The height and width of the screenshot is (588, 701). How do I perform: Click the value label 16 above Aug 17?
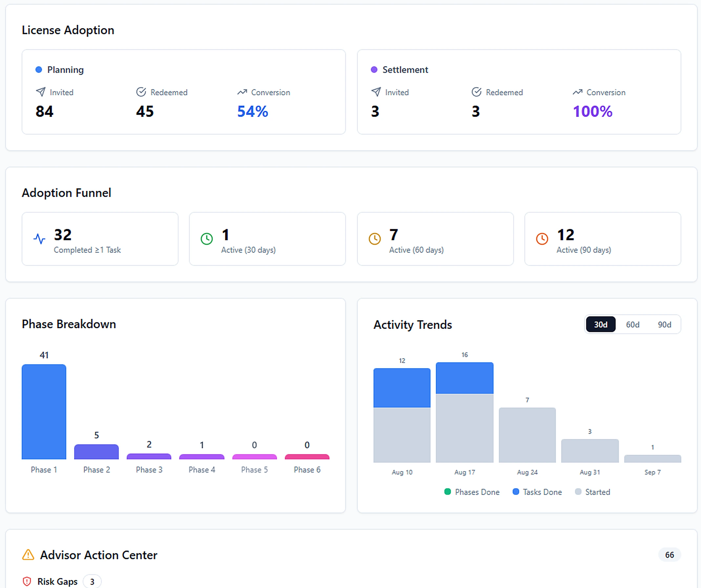pyautogui.click(x=464, y=355)
